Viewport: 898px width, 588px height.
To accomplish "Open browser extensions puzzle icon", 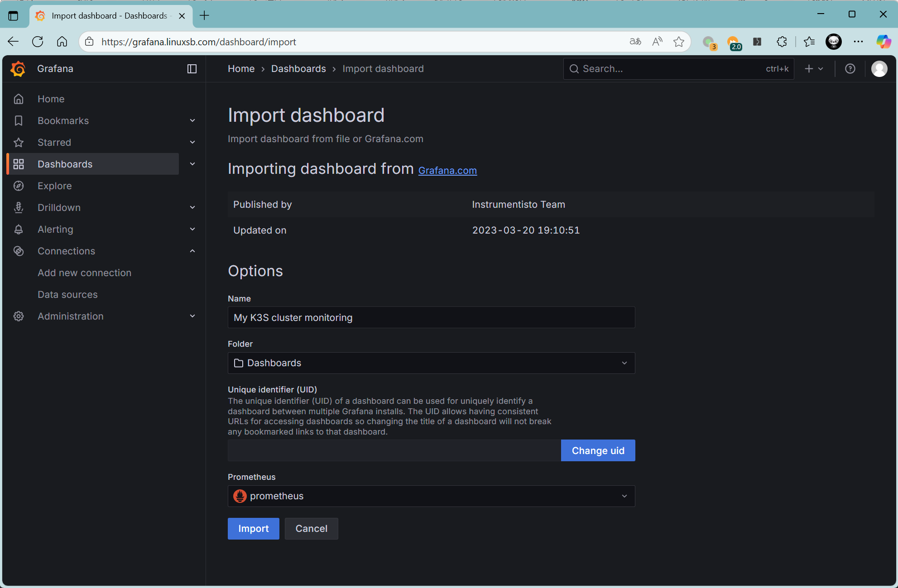I will (782, 42).
